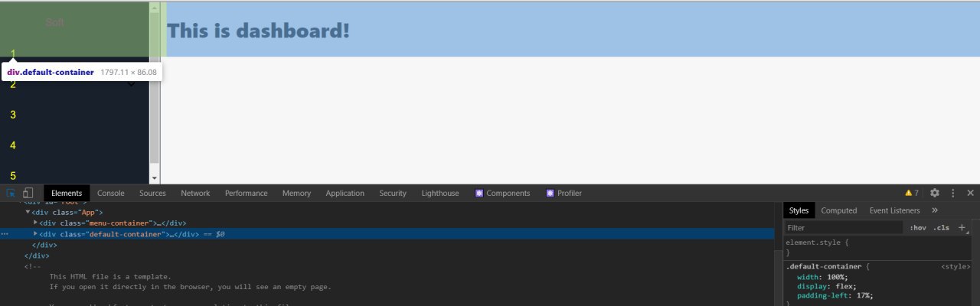The height and width of the screenshot is (306, 980).
Task: Switch to the Console tab
Action: (x=111, y=194)
